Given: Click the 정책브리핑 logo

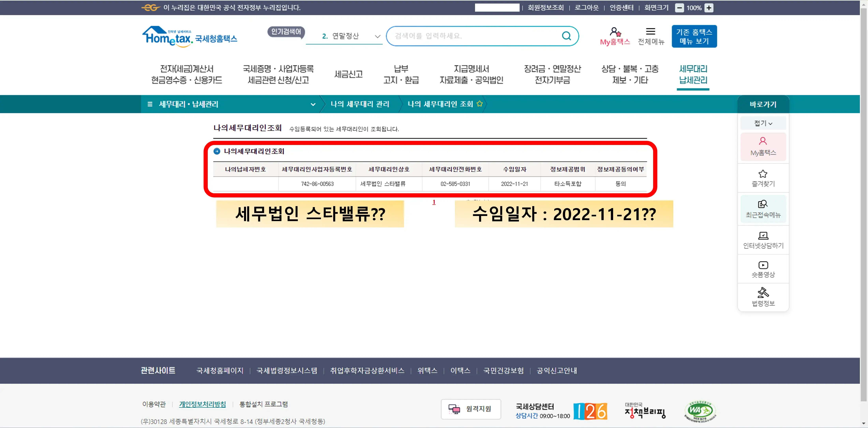Looking at the screenshot, I should (645, 410).
